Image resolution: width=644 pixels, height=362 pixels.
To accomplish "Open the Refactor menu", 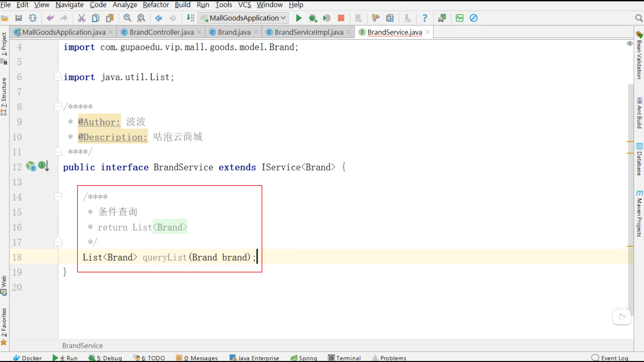I will [x=156, y=5].
